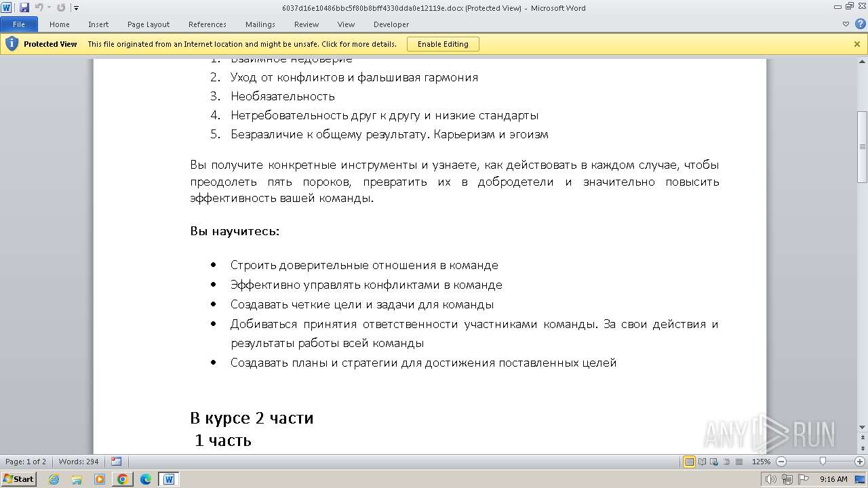Screen dimensions: 868x488
Task: Click the Page: 1 of 2 status indicator
Action: pyautogui.click(x=26, y=462)
